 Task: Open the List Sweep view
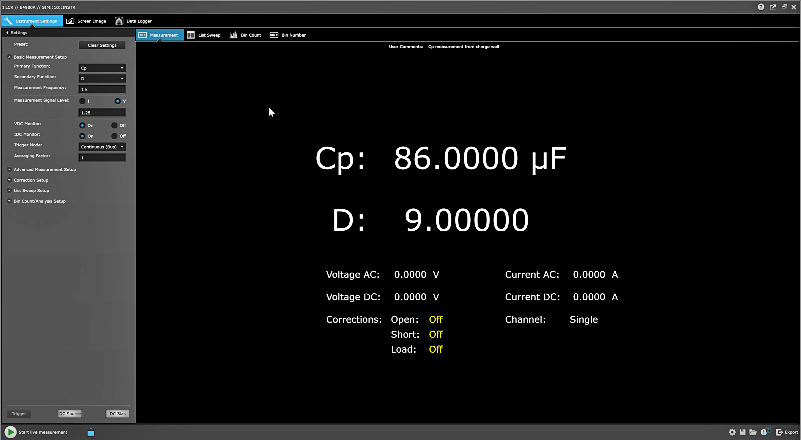tap(202, 35)
